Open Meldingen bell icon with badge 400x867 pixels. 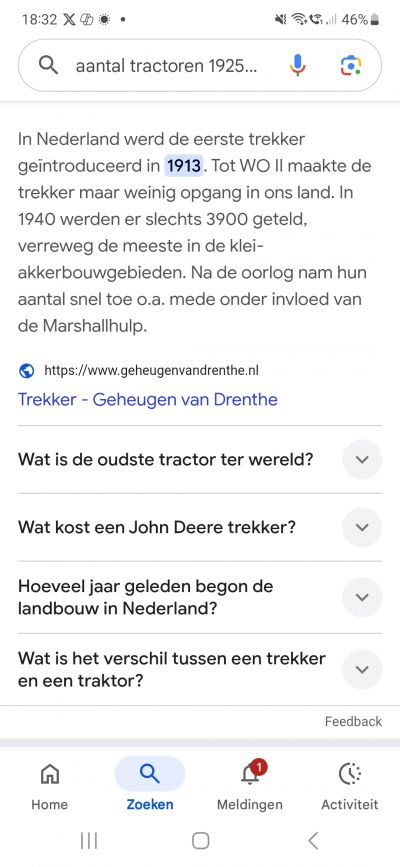point(251,772)
